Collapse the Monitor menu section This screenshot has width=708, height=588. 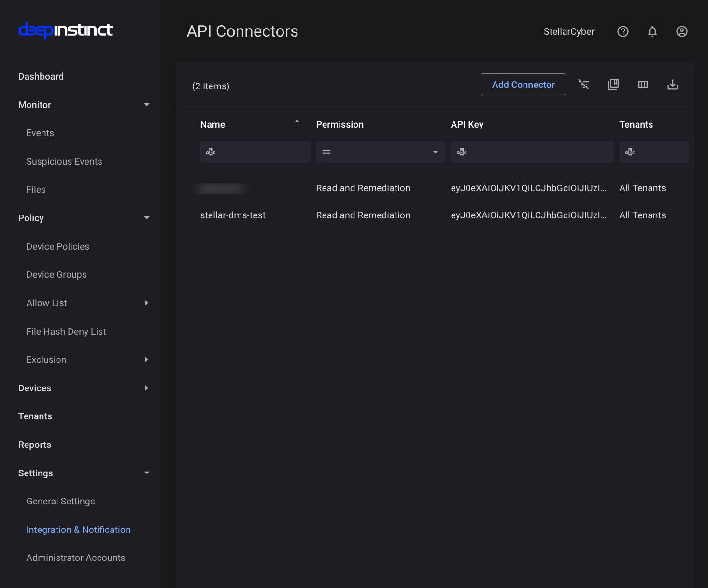[147, 105]
